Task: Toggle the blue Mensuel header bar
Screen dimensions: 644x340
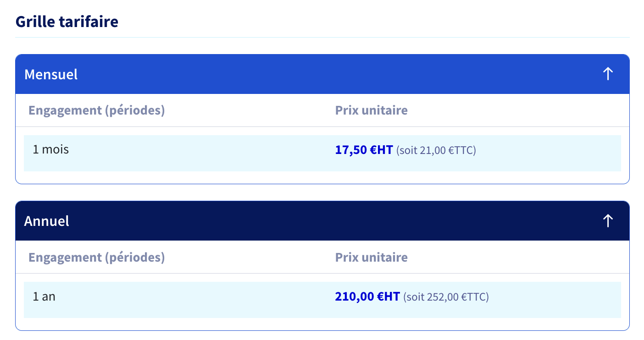Action: pyautogui.click(x=322, y=74)
